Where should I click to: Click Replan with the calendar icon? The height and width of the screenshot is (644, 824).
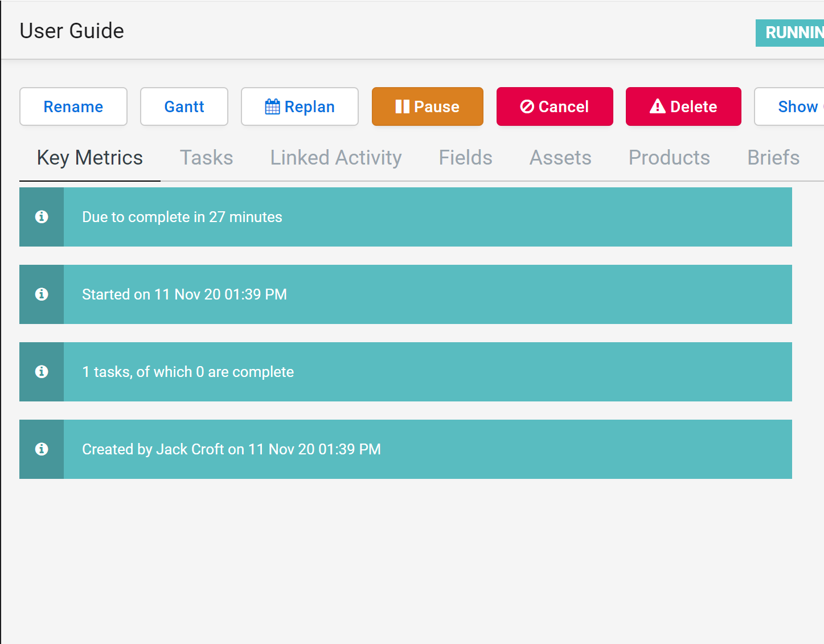click(x=300, y=106)
